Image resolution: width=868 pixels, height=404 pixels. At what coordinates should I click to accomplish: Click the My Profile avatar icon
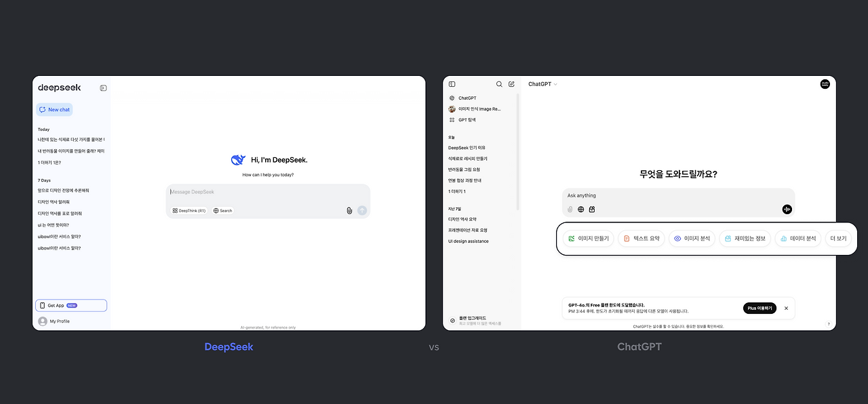pos(43,321)
